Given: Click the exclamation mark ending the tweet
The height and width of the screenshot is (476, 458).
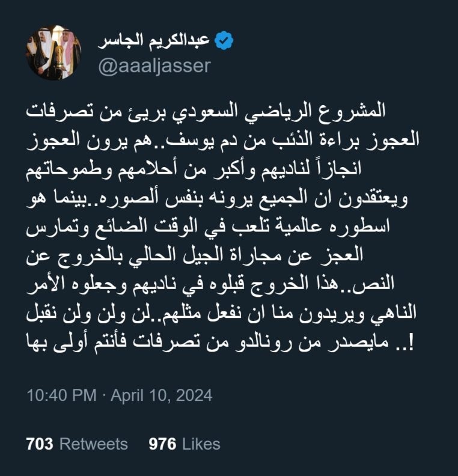Looking at the screenshot, I should pos(411,343).
